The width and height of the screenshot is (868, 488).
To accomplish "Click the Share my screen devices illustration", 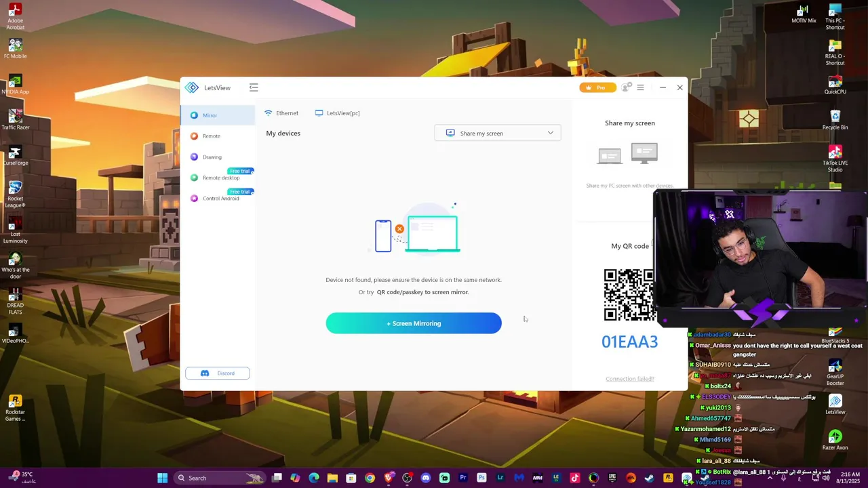I will tap(629, 154).
